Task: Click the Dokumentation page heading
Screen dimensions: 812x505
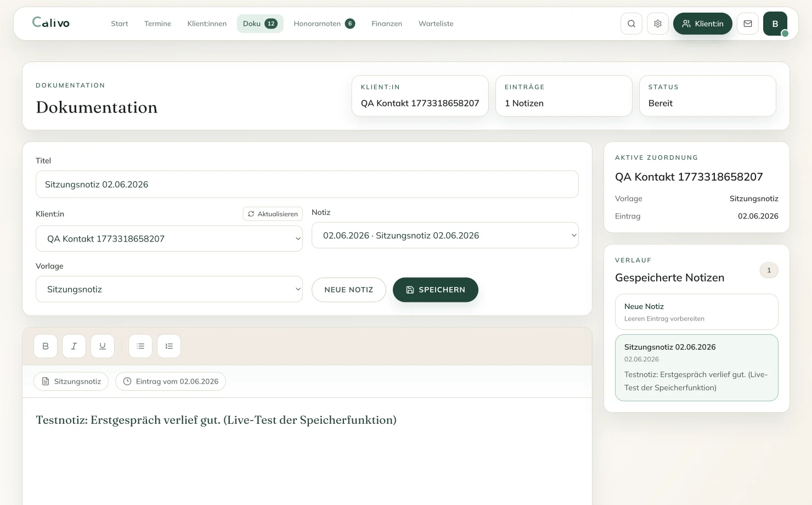Action: click(x=97, y=107)
